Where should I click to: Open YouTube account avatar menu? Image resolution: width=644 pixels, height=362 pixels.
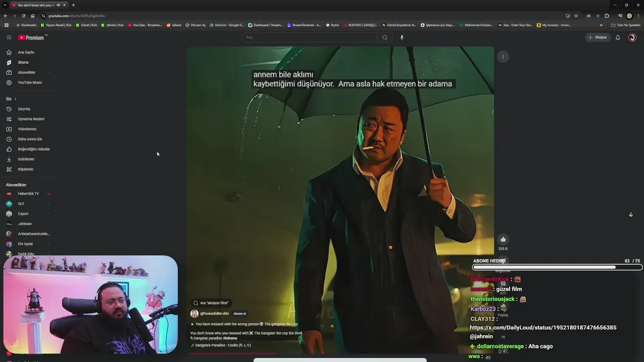coord(632,37)
